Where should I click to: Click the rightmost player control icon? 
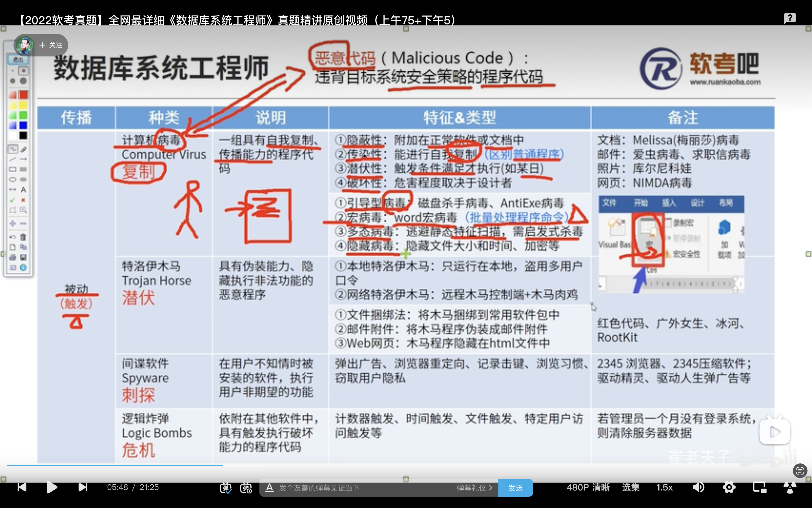tap(790, 487)
